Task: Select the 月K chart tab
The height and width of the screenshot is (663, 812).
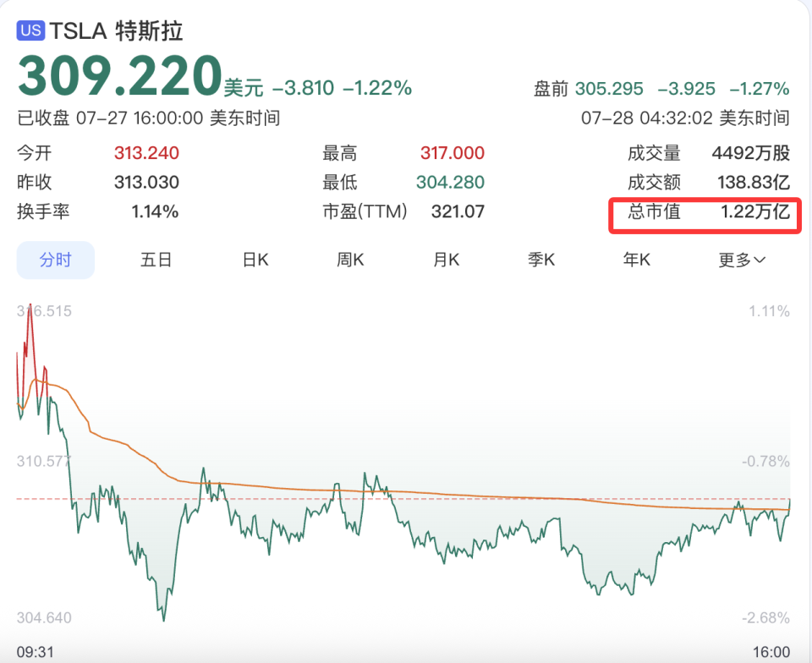Action: [x=447, y=260]
